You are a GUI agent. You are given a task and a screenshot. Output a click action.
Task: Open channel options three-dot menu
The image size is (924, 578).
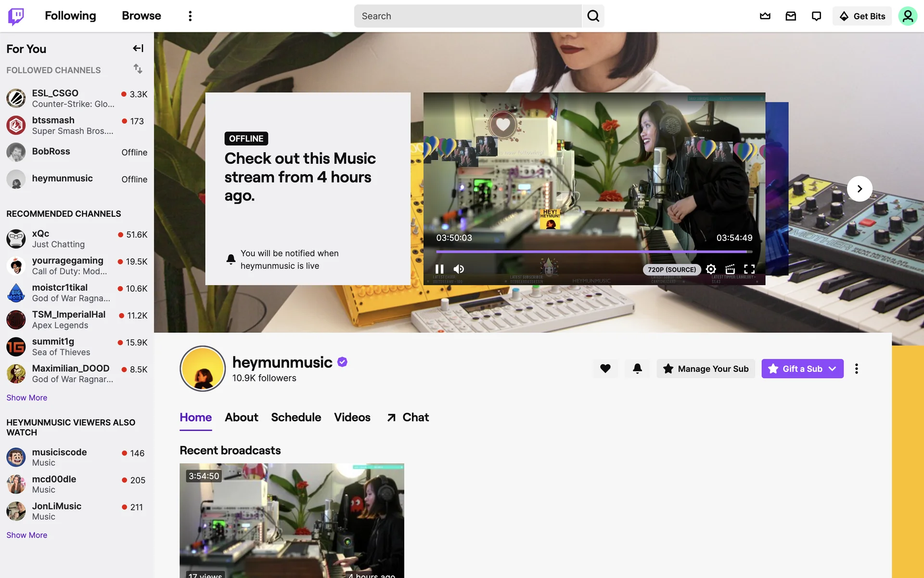[x=856, y=368]
